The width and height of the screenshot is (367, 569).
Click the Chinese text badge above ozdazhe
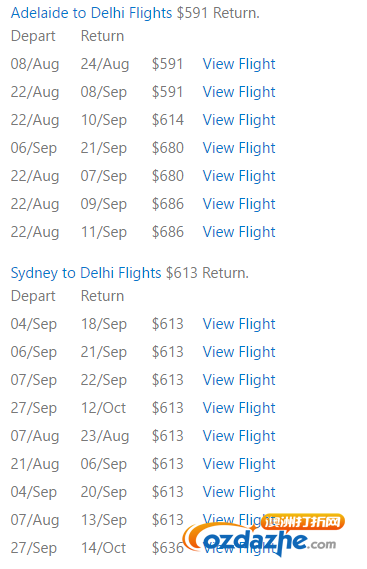[x=303, y=522]
